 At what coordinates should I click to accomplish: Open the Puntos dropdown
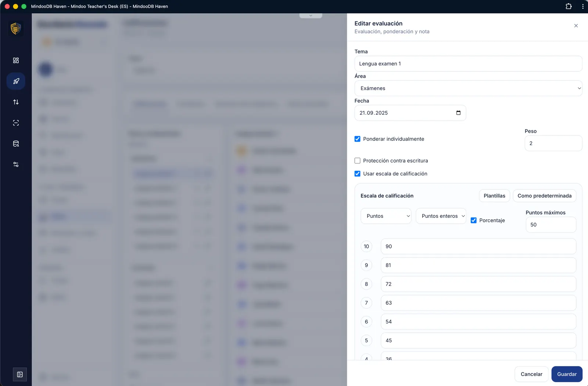click(386, 216)
